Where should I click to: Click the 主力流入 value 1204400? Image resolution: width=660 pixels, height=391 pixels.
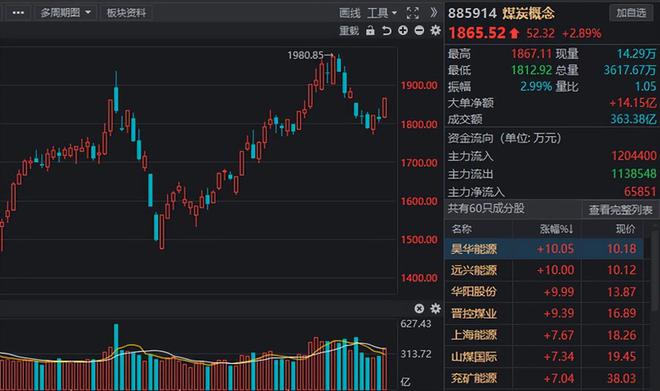tap(634, 156)
